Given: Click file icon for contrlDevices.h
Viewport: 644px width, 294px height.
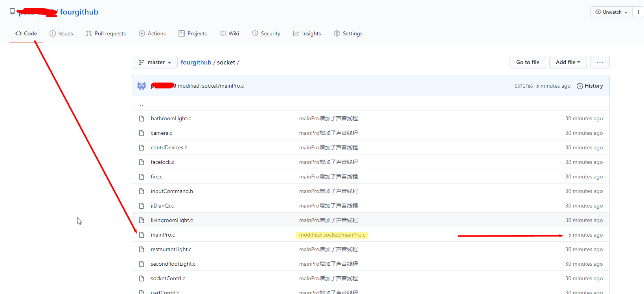Looking at the screenshot, I should (142, 147).
